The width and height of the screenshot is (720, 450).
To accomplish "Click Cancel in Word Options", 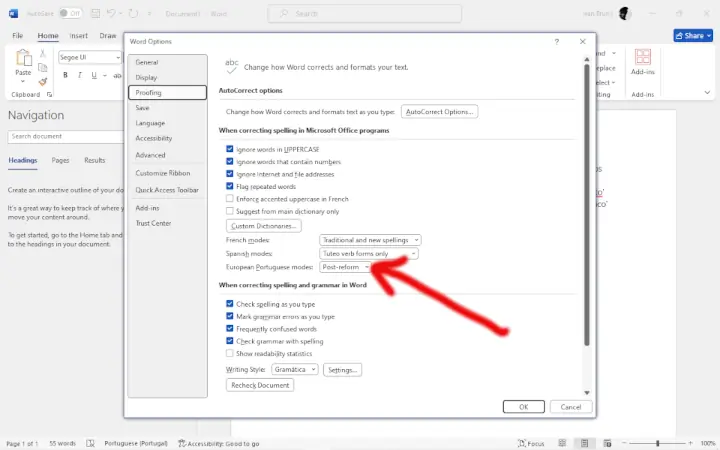I will point(571,407).
